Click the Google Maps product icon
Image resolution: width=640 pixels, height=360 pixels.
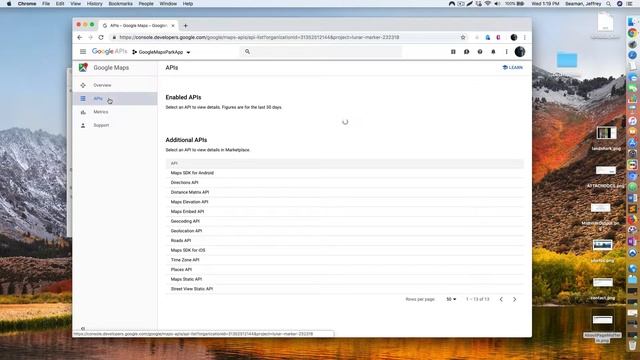pyautogui.click(x=83, y=68)
